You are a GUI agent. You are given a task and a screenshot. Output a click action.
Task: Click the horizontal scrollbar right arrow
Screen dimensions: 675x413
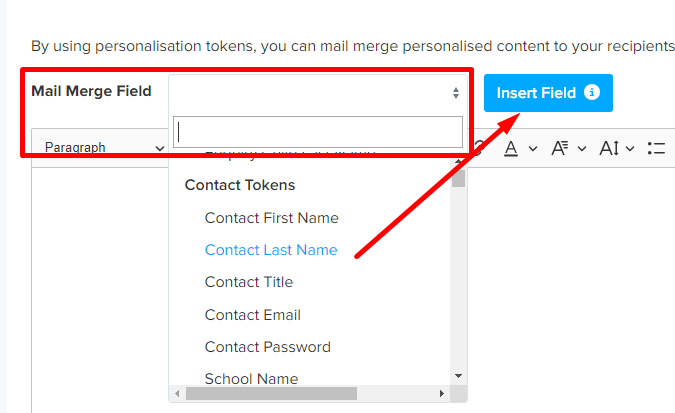point(442,394)
